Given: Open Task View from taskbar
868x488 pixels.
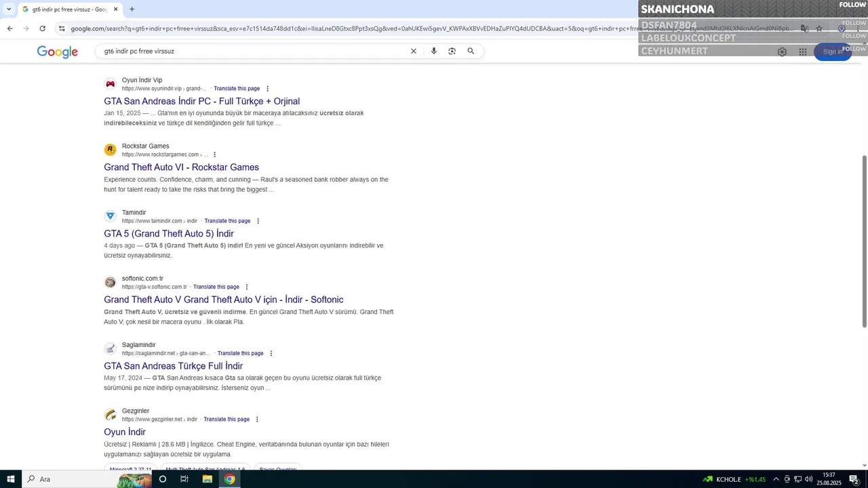Looking at the screenshot, I should (x=184, y=479).
